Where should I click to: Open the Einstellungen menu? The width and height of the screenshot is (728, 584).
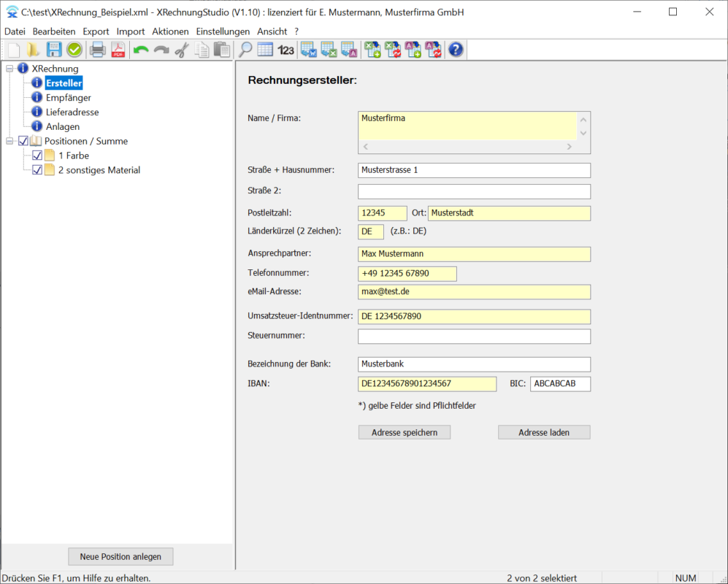[x=223, y=31]
